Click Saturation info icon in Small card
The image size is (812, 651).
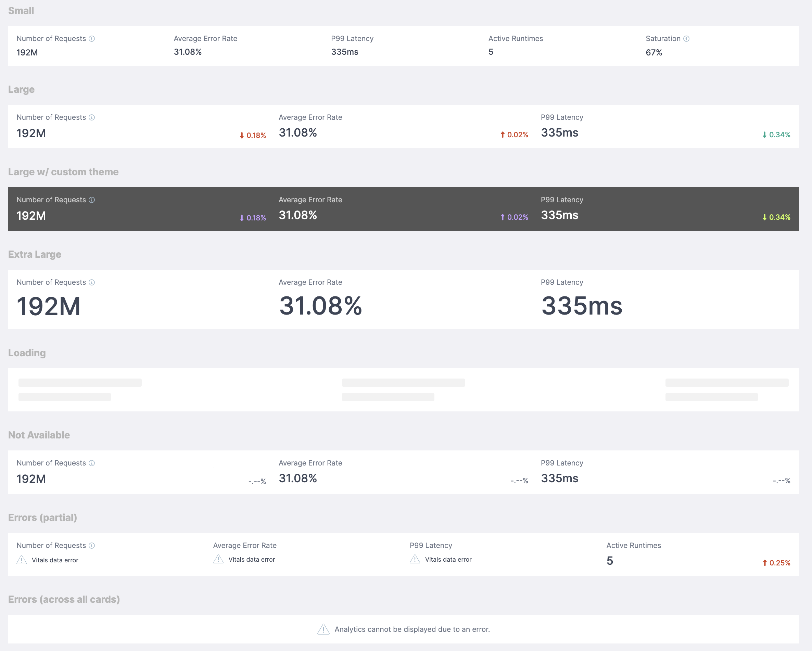click(686, 39)
